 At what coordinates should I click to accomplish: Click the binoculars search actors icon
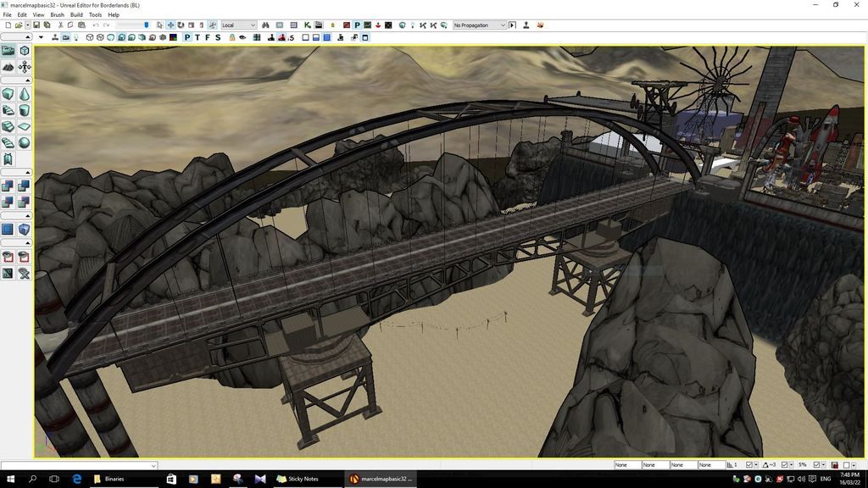[265, 25]
